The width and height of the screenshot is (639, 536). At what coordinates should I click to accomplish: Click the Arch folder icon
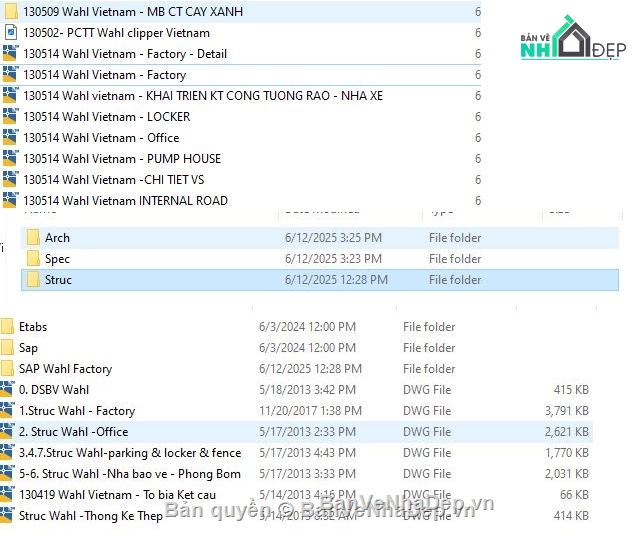(x=33, y=238)
